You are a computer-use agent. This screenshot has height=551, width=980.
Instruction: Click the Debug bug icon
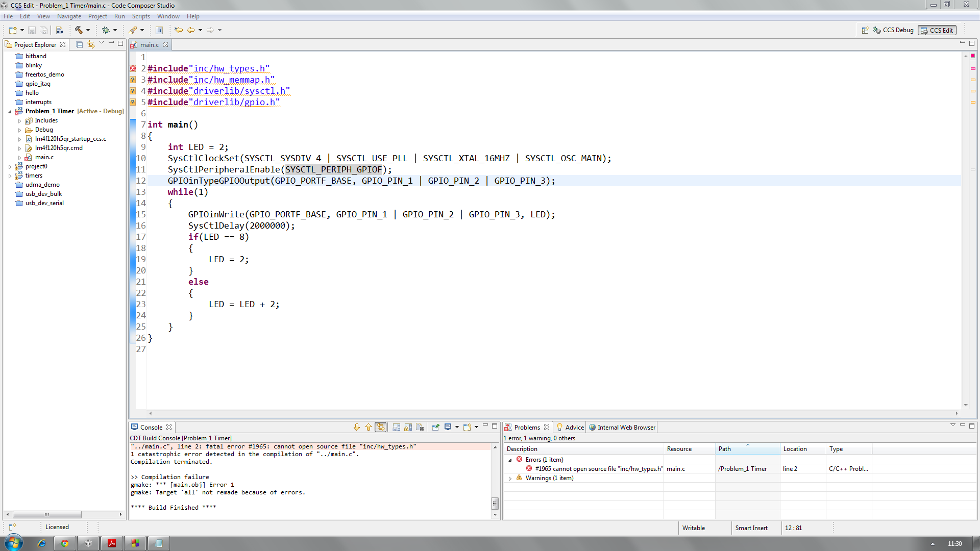click(x=106, y=30)
